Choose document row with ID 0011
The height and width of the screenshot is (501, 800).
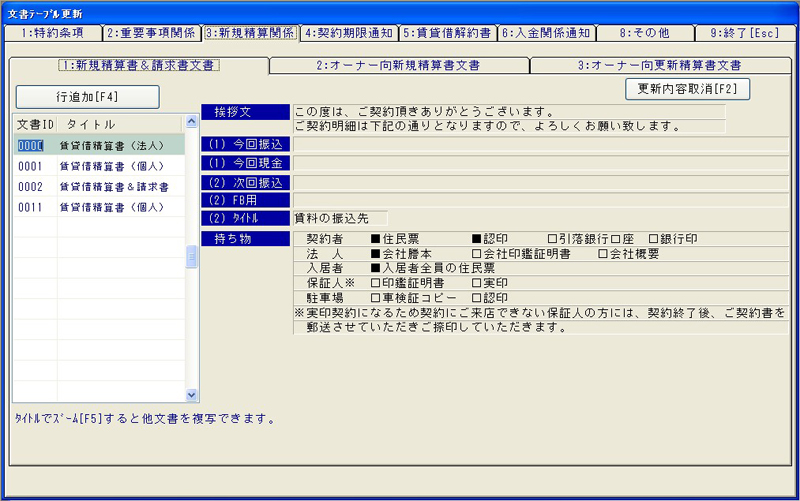(x=98, y=207)
